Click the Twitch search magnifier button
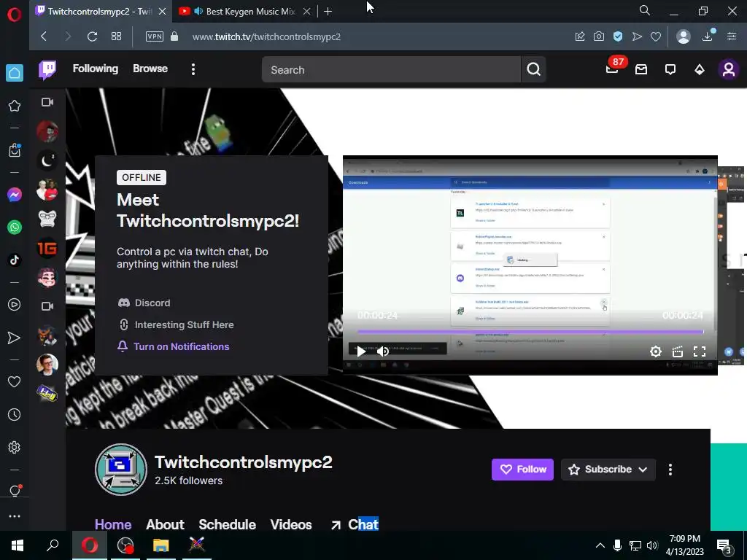Screen dimensions: 747x560 [x=533, y=70]
